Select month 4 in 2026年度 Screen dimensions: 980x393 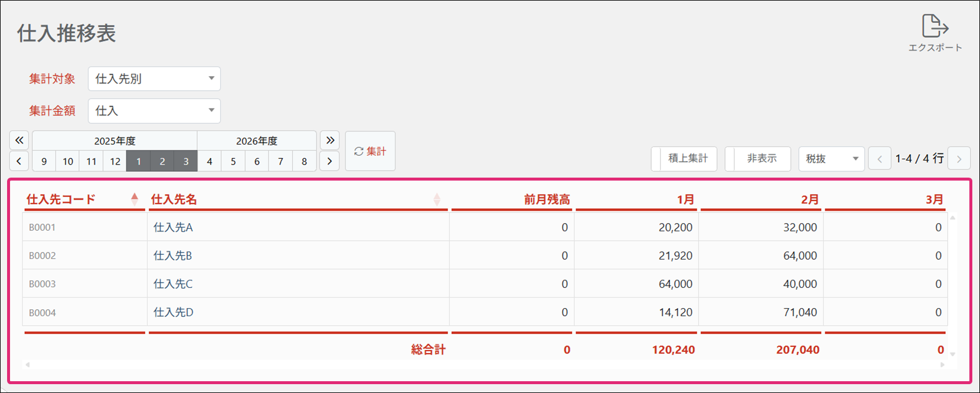click(210, 162)
